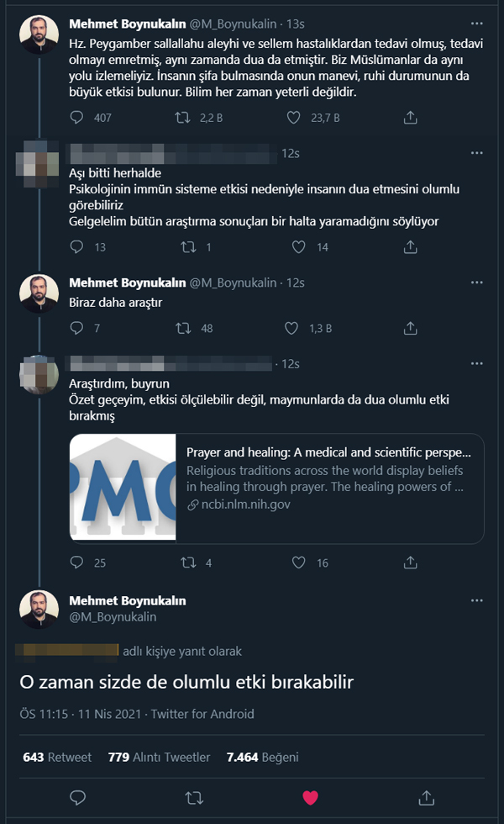Reply to the 'Aşı bitti herhalde' tweet

point(77,247)
